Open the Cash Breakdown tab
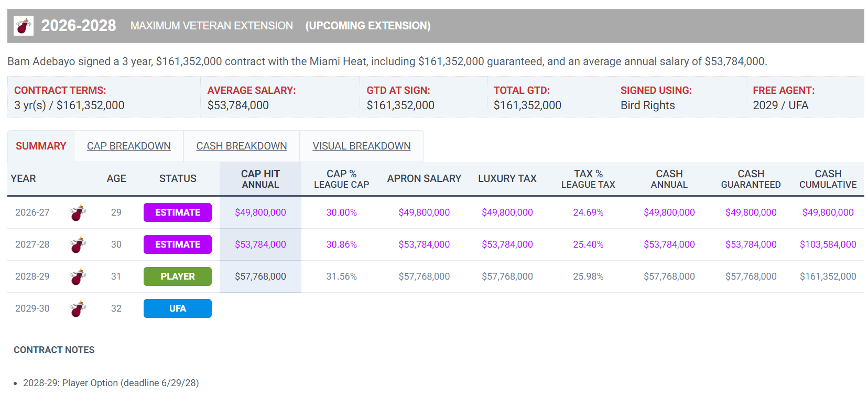Image resolution: width=868 pixels, height=416 pixels. pos(241,146)
